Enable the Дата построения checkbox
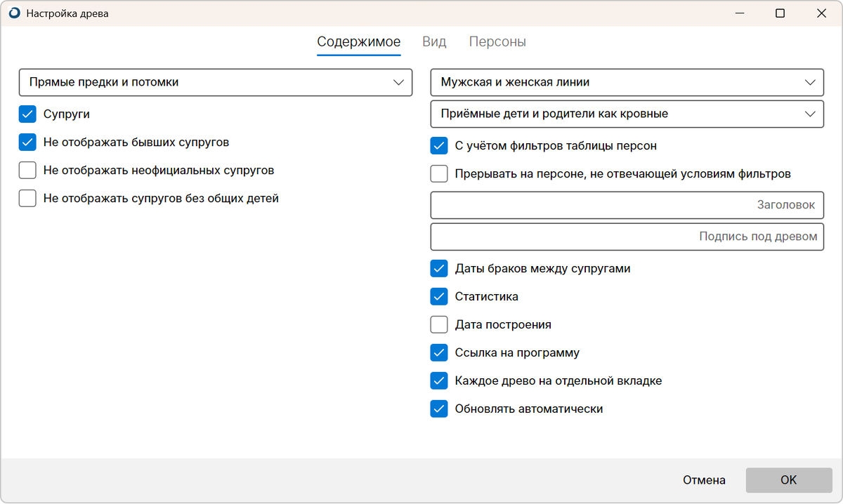This screenshot has width=843, height=504. (439, 324)
